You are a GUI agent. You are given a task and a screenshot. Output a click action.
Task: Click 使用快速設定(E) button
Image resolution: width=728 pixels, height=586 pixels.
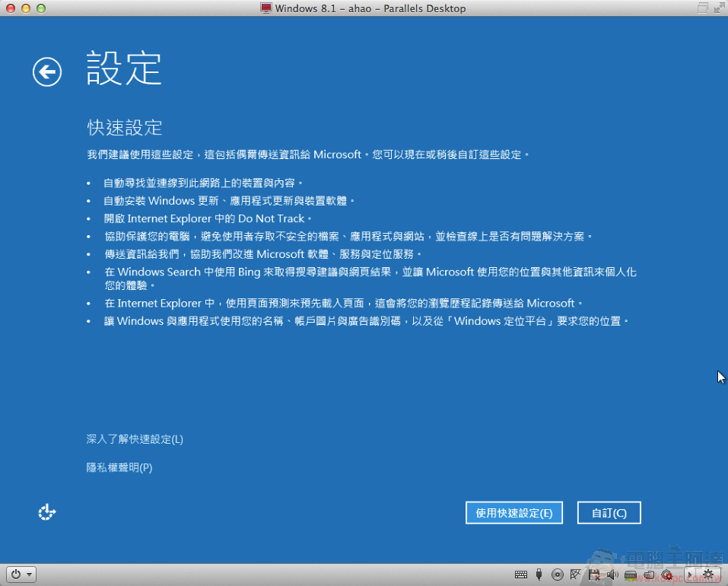point(514,513)
